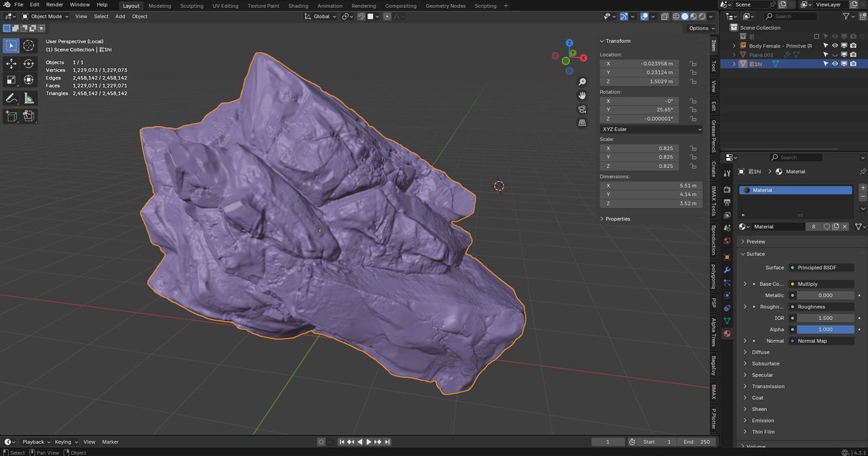The width and height of the screenshot is (868, 456).
Task: Open the Object Data mesh properties tab
Action: pyautogui.click(x=727, y=320)
